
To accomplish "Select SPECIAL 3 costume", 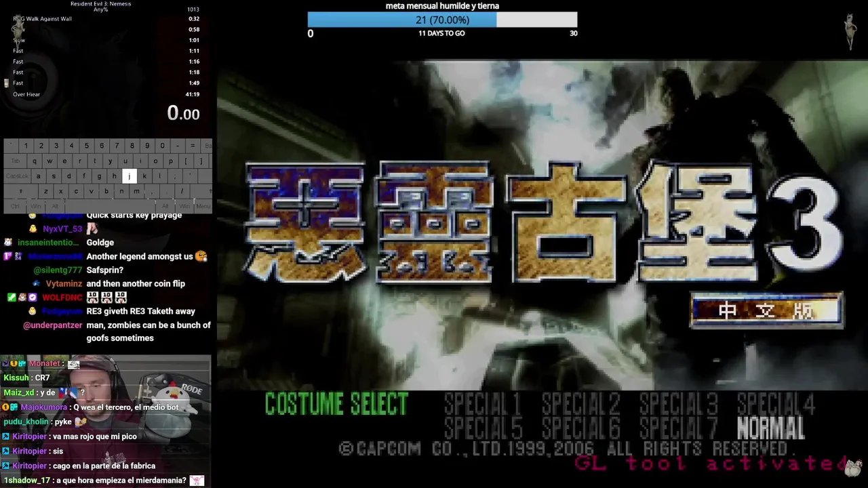I will click(x=678, y=404).
